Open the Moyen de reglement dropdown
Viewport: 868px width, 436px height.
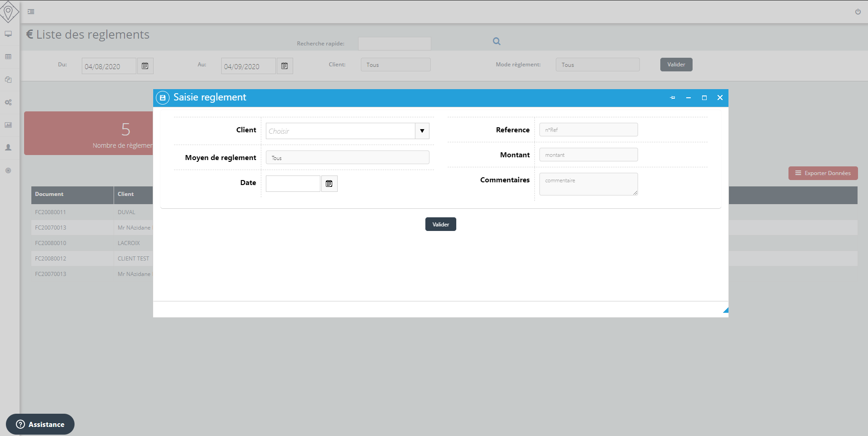pos(347,158)
